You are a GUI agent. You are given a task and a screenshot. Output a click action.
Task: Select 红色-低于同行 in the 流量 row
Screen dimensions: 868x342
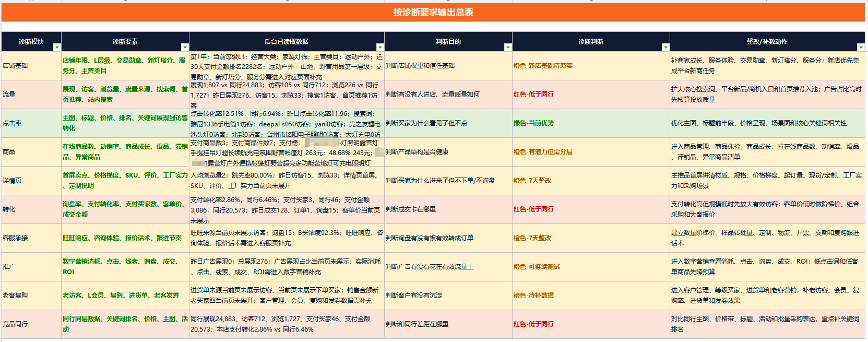coord(591,95)
